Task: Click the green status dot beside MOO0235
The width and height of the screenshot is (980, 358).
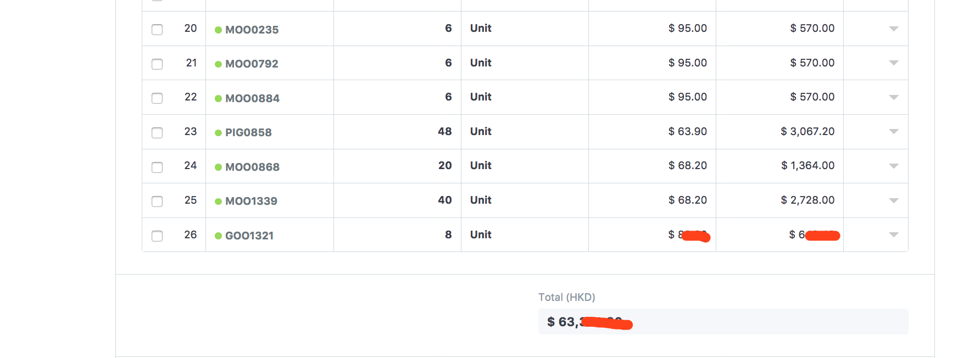Action: click(218, 30)
